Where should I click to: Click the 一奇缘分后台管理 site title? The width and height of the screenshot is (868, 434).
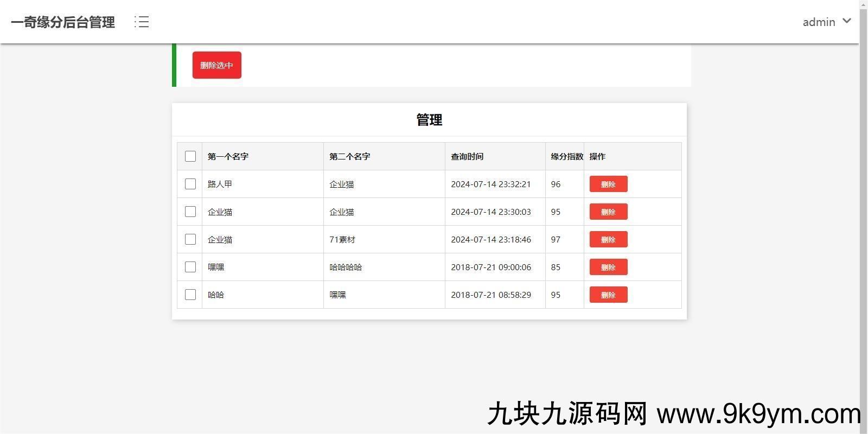tap(63, 22)
